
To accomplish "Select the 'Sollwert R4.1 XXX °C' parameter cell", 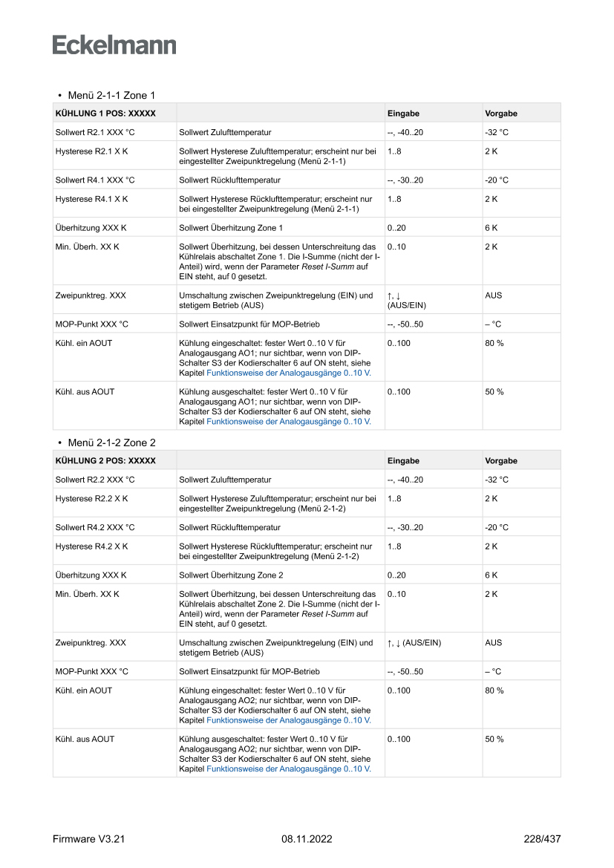I will pos(95,180).
